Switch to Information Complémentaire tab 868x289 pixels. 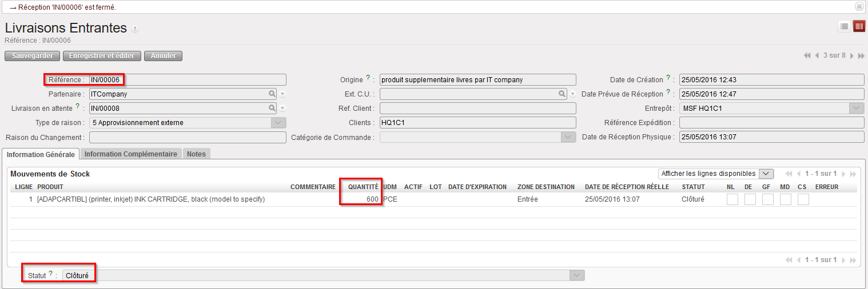click(131, 154)
